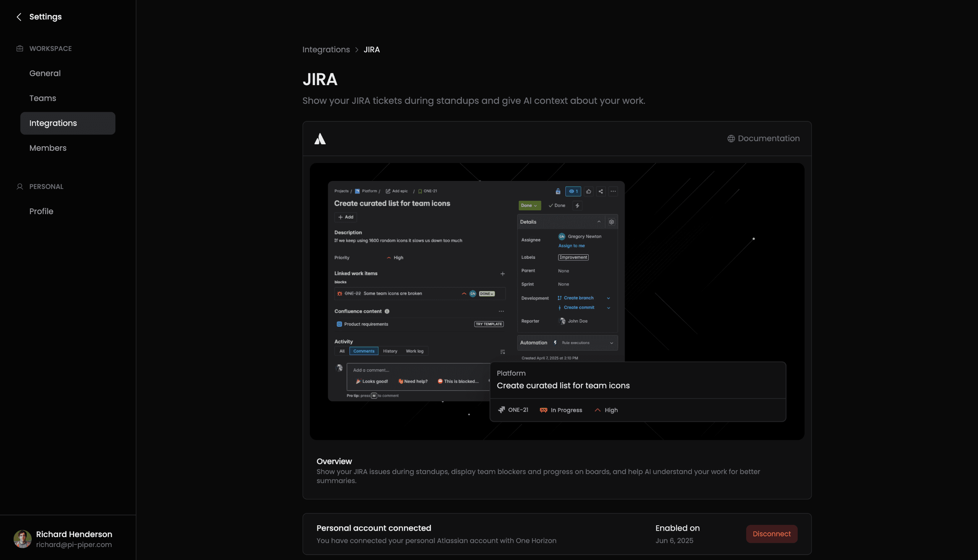
Task: Navigate to Integrations via the breadcrumb
Action: pos(326,50)
